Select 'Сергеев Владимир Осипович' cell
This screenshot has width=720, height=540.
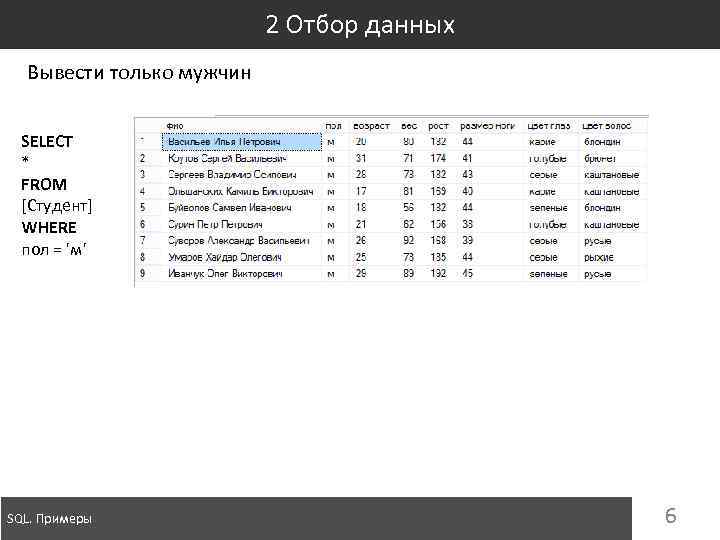(232, 175)
